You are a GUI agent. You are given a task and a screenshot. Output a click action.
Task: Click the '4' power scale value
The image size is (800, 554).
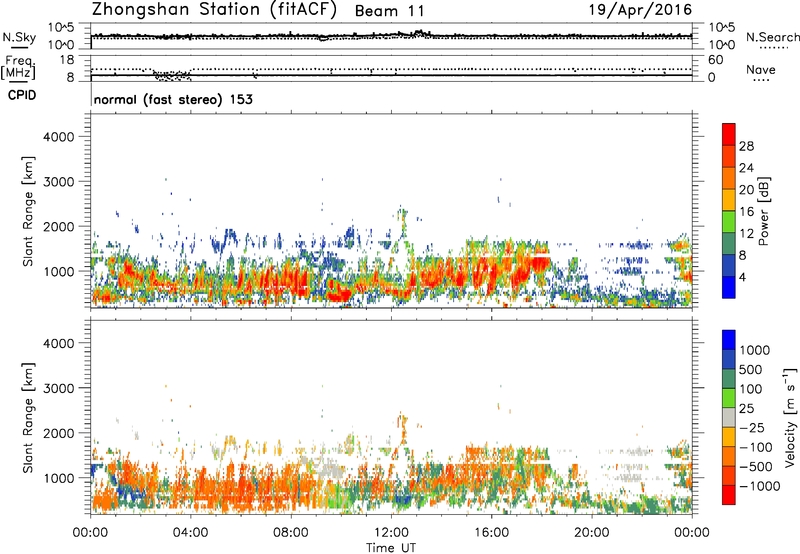[743, 277]
